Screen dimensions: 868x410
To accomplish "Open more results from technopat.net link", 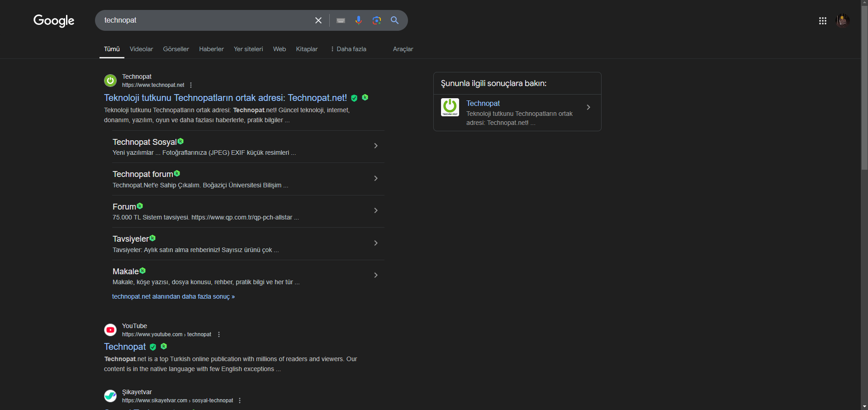I will tap(173, 296).
